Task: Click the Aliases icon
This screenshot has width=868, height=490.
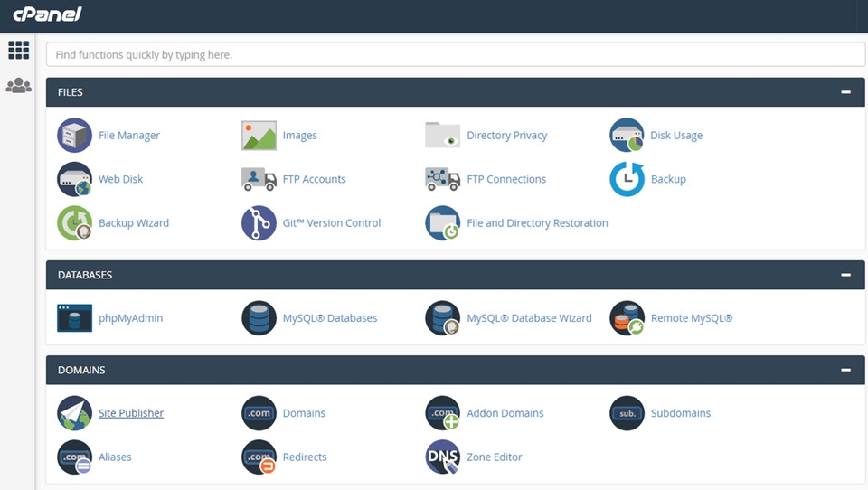Action: point(74,457)
